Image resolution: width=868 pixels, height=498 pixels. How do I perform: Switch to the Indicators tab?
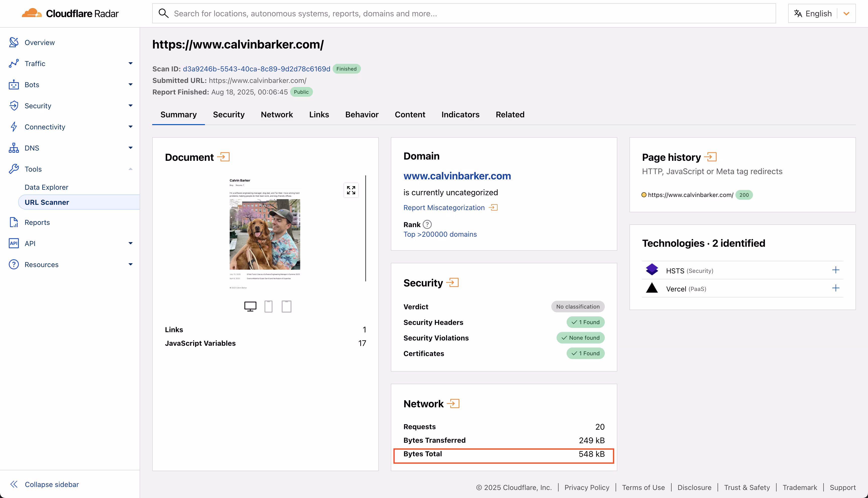tap(460, 115)
